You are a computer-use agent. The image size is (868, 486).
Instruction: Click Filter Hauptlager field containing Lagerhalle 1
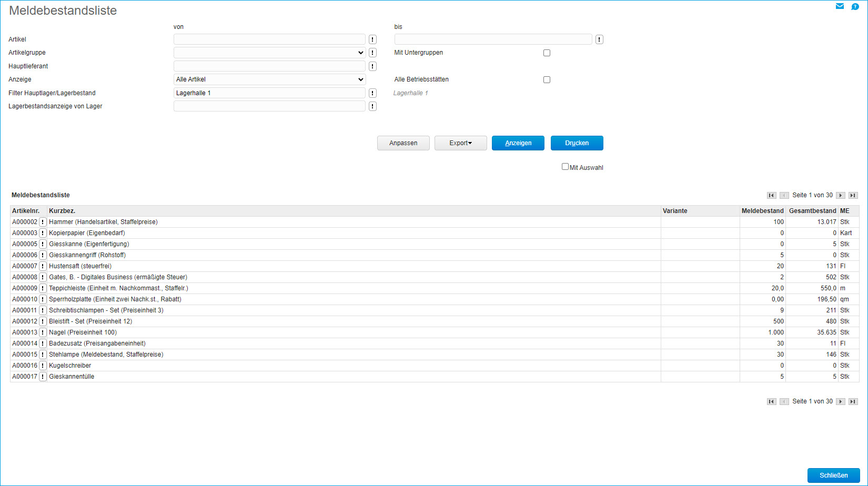pos(269,93)
